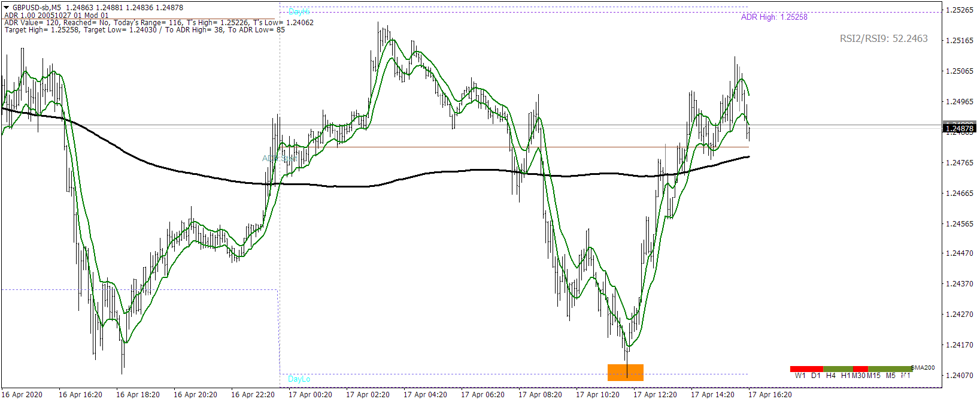Click the M5 trend indicator label
The height and width of the screenshot is (402, 980).
(x=891, y=376)
